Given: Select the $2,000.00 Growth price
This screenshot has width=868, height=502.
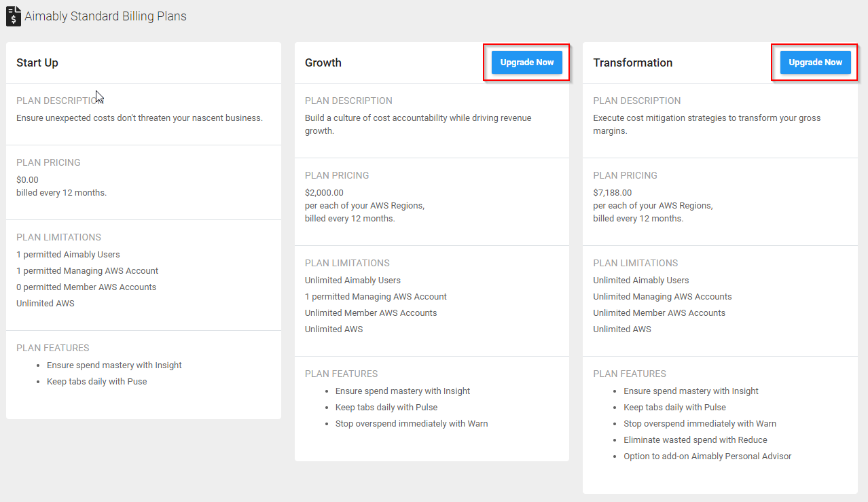Looking at the screenshot, I should click(324, 193).
